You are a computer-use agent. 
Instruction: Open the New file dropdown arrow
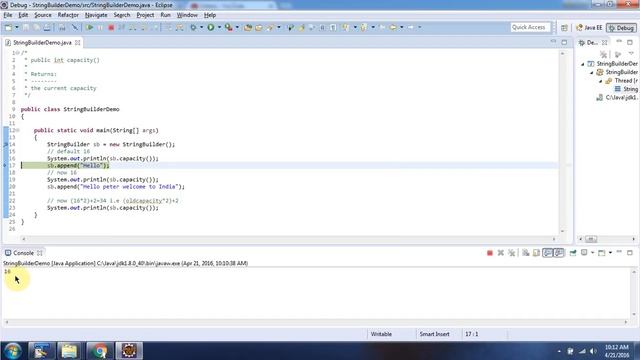[17, 27]
